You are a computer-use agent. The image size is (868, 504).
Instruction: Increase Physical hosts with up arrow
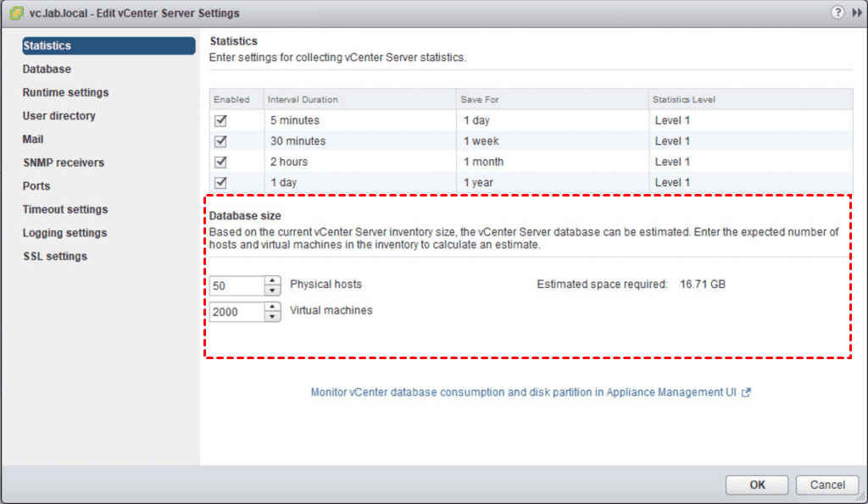[x=272, y=280]
